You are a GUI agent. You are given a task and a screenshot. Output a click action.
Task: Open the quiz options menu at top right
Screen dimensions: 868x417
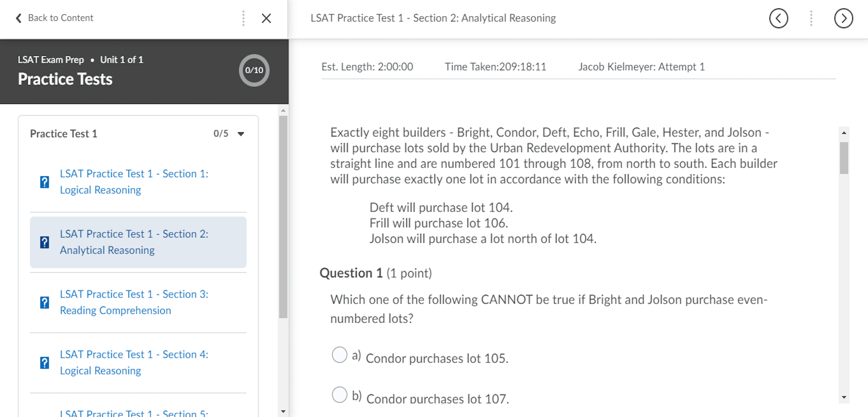tap(811, 19)
